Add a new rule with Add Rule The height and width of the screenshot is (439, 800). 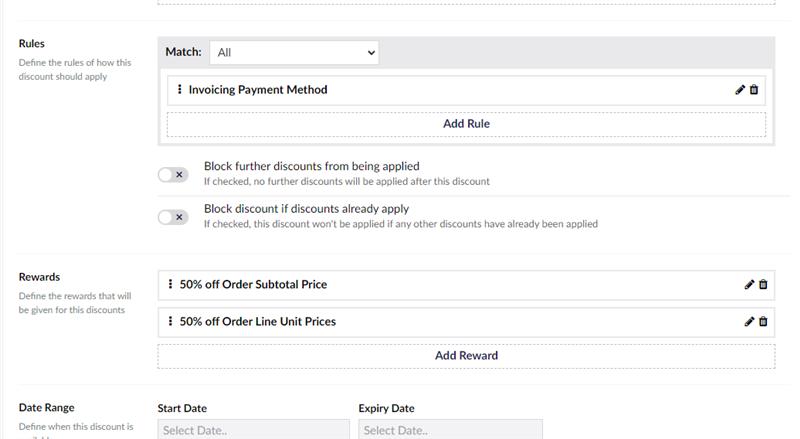466,124
